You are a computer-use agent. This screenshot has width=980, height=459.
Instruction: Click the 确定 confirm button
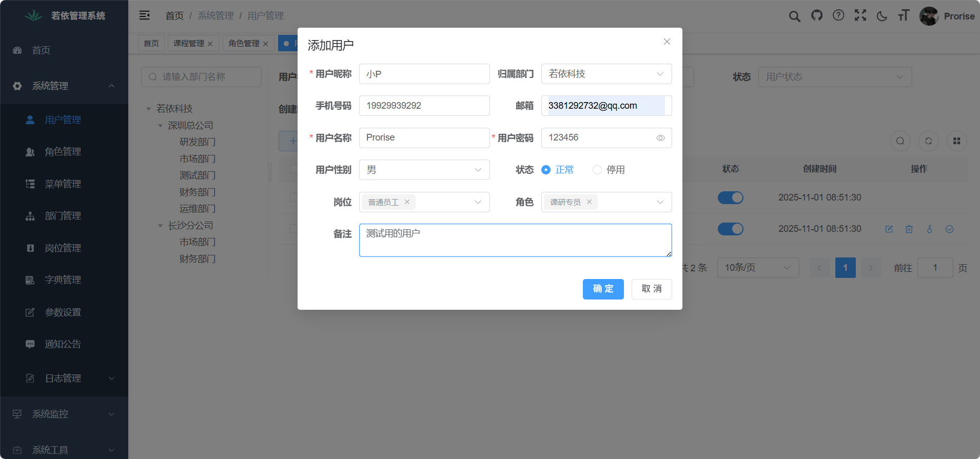click(x=603, y=289)
